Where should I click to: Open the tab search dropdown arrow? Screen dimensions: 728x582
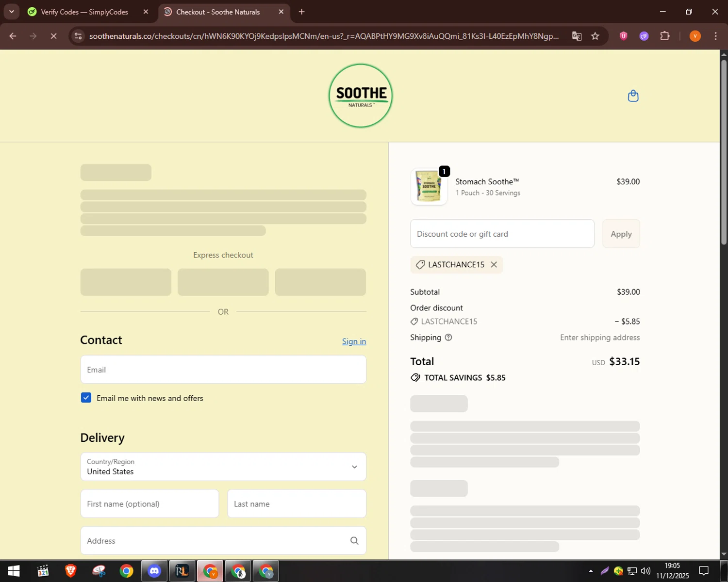coord(12,12)
